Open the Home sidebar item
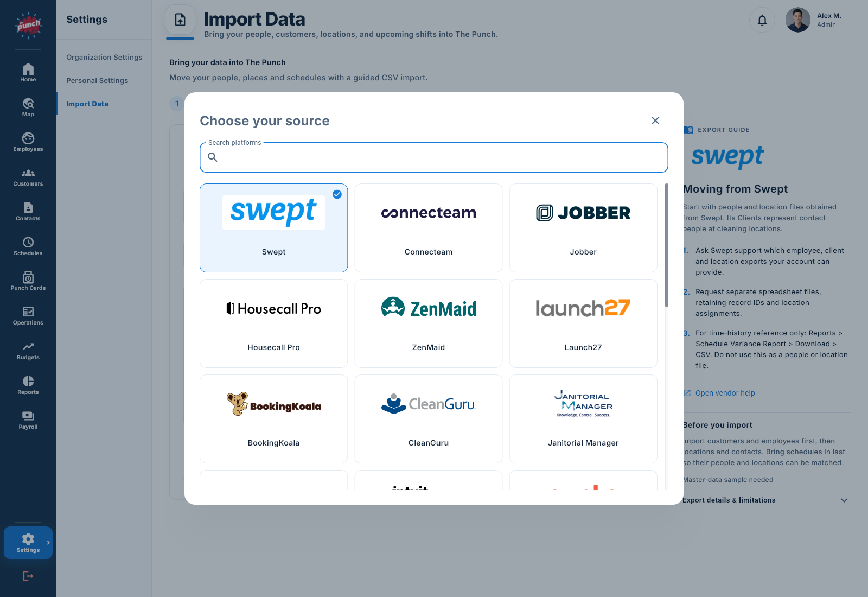The image size is (868, 597). (x=28, y=73)
